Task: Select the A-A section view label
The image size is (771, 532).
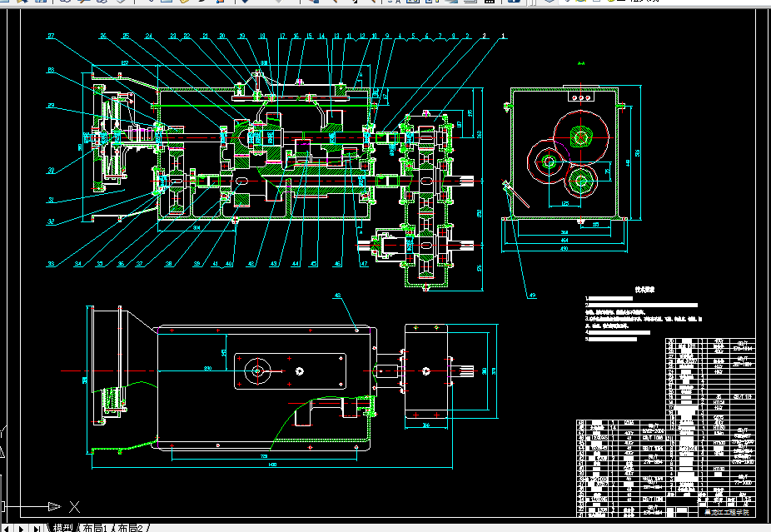Action: point(580,63)
